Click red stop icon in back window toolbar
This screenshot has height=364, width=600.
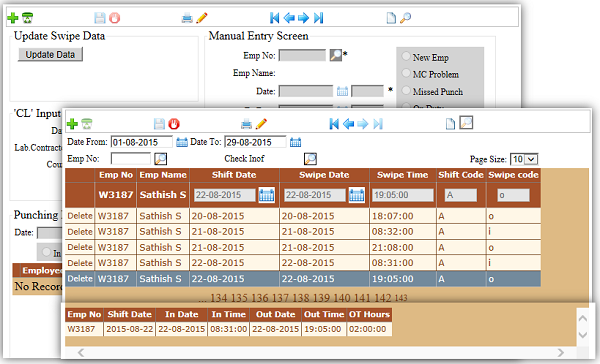[x=114, y=18]
